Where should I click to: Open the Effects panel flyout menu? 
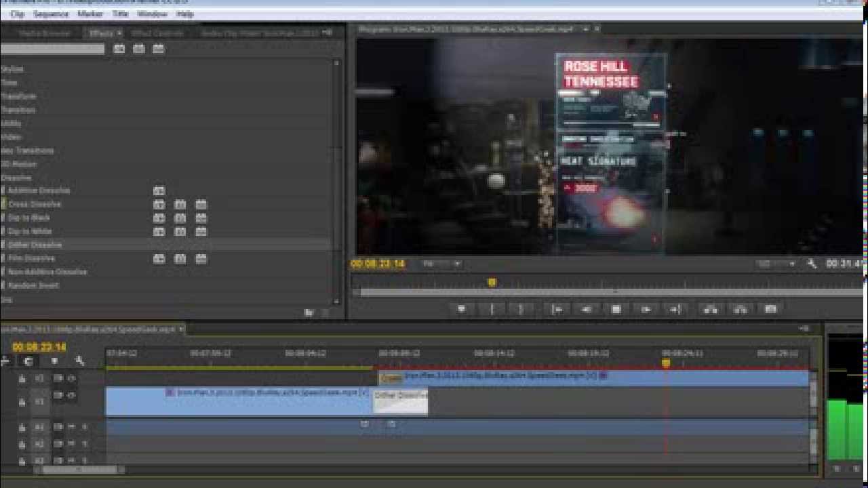[328, 33]
